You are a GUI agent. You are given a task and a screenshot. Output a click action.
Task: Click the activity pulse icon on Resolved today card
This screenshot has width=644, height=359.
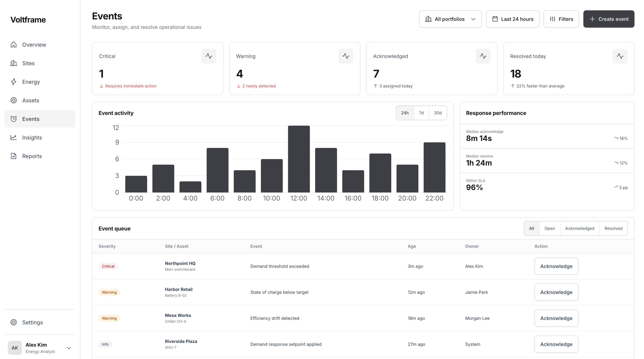pyautogui.click(x=620, y=56)
